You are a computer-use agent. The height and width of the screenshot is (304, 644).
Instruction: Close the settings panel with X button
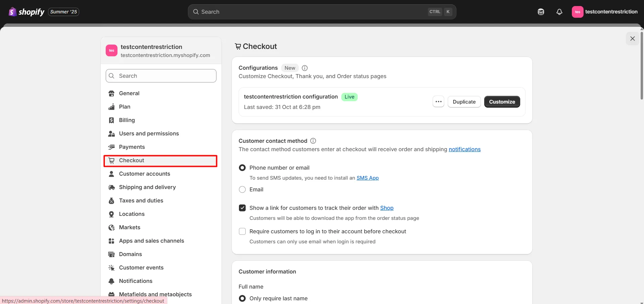click(x=633, y=39)
